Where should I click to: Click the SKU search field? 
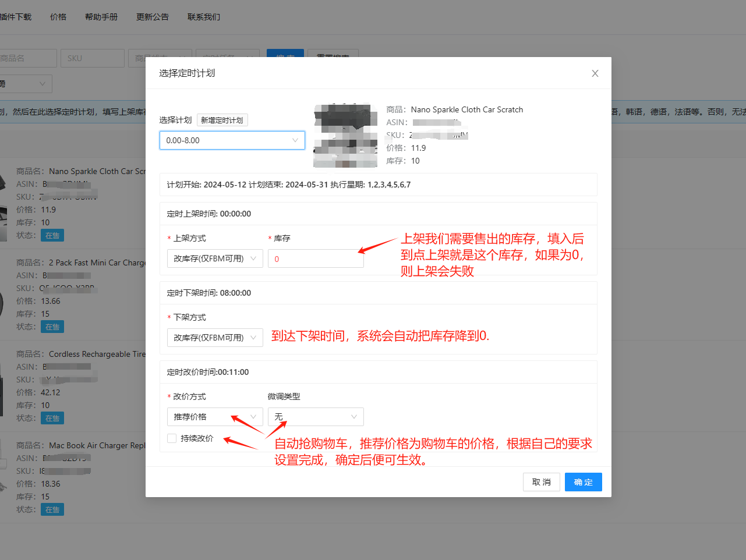pyautogui.click(x=93, y=58)
